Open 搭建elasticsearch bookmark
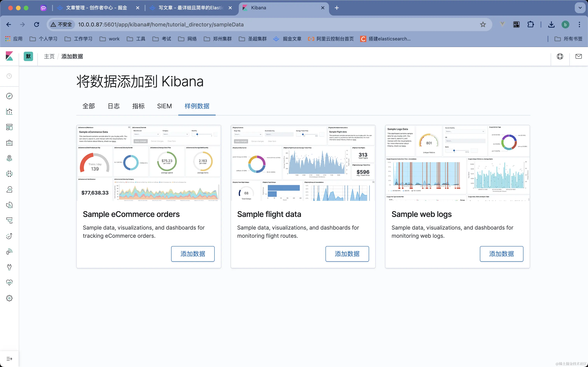This screenshot has height=367, width=588. 386,39
